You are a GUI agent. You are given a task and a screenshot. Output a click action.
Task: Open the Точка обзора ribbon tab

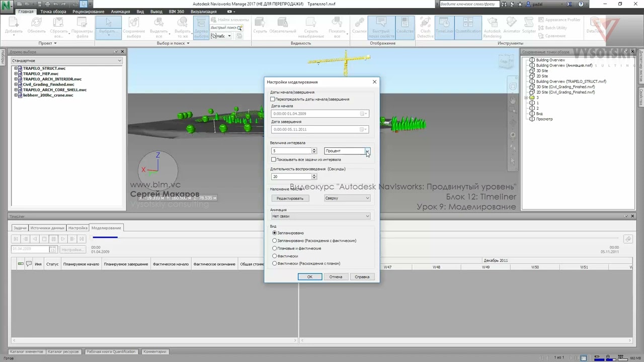point(53,12)
